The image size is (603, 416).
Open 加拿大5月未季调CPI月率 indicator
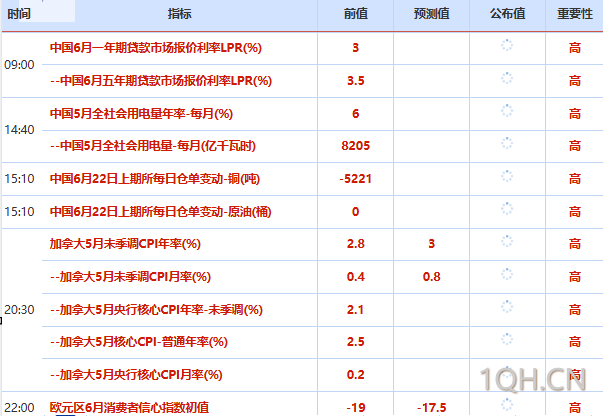[x=130, y=277]
